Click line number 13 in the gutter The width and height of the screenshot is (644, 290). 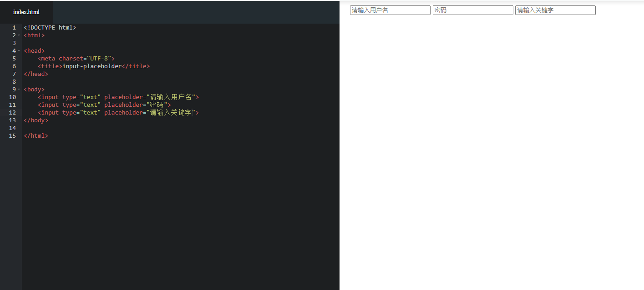pos(12,120)
